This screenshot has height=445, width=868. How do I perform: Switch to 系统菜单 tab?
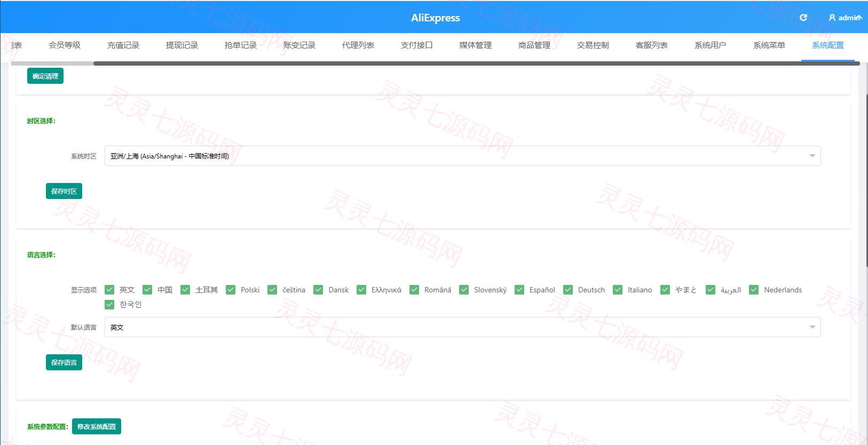(x=769, y=45)
